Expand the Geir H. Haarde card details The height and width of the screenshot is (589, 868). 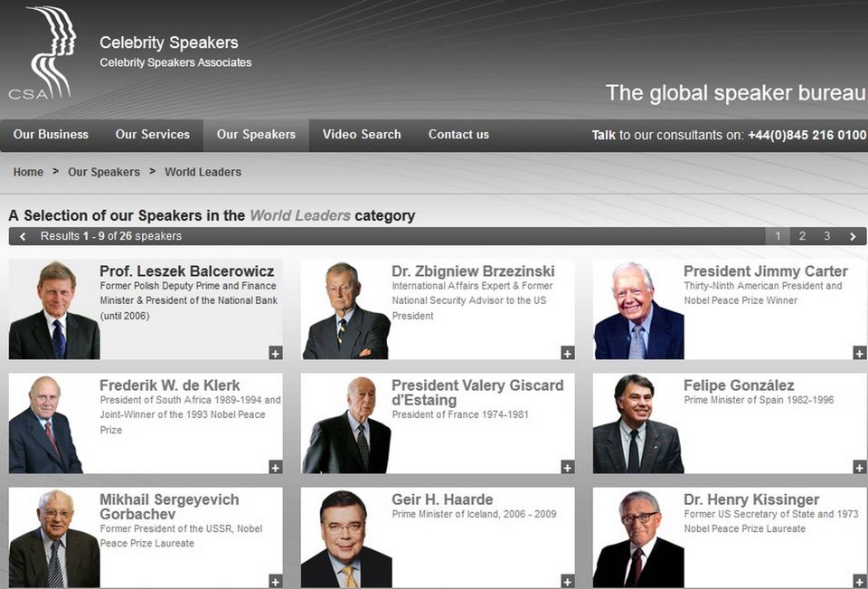pos(568,581)
